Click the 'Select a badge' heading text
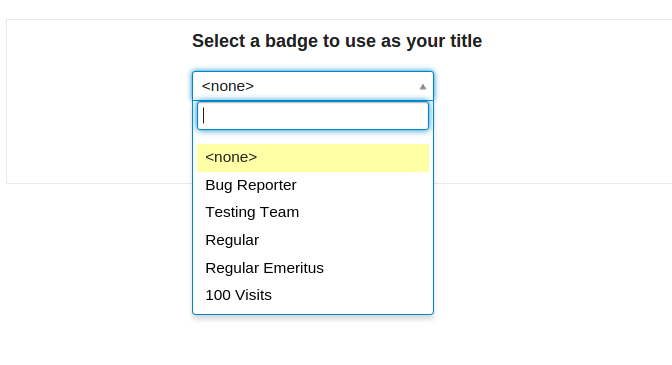672x365 pixels. pos(337,41)
